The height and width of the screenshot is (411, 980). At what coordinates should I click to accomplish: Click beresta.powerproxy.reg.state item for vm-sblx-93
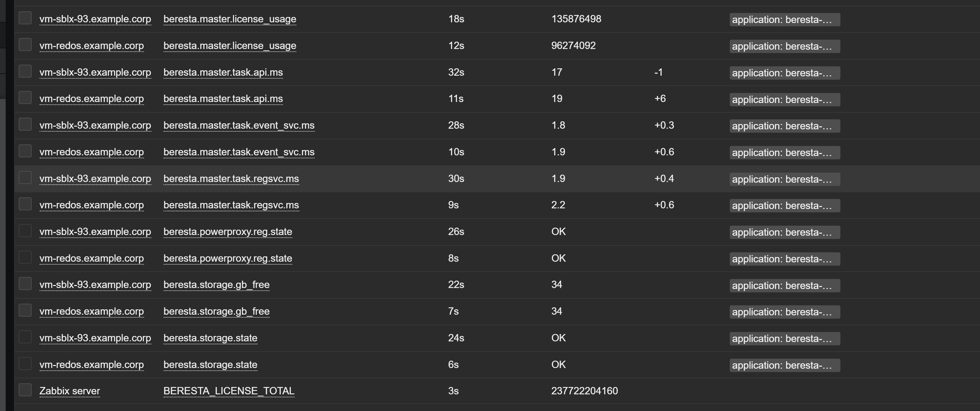coord(228,231)
